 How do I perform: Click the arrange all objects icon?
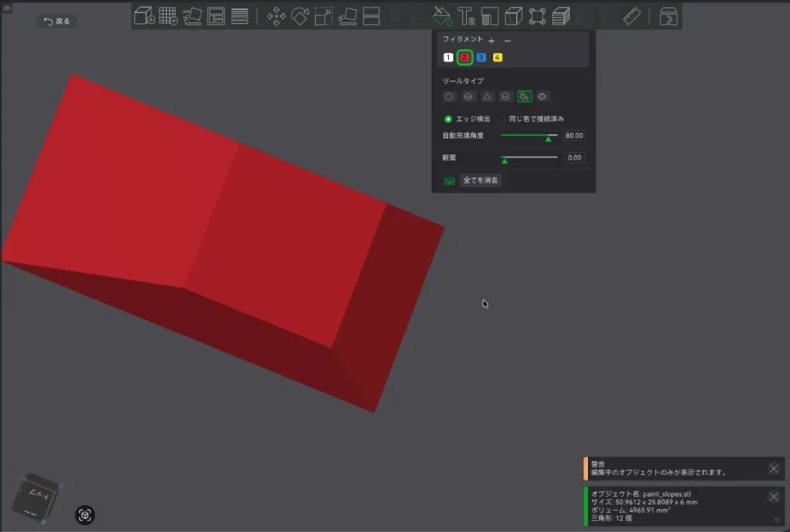[216, 16]
